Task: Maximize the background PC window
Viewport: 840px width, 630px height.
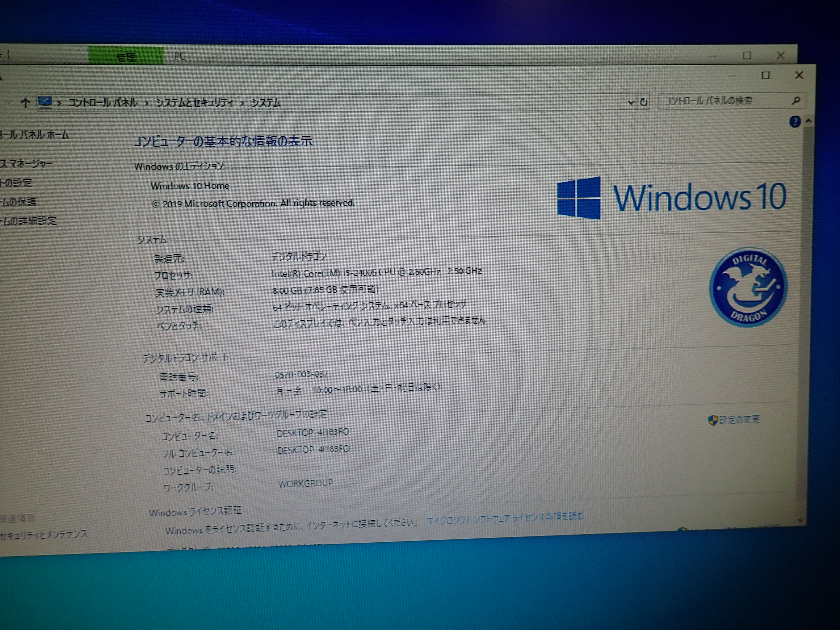Action: point(747,55)
